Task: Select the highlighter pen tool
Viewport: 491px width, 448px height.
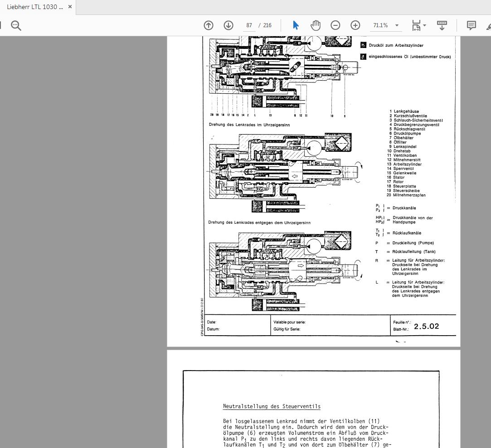Action: (489, 27)
